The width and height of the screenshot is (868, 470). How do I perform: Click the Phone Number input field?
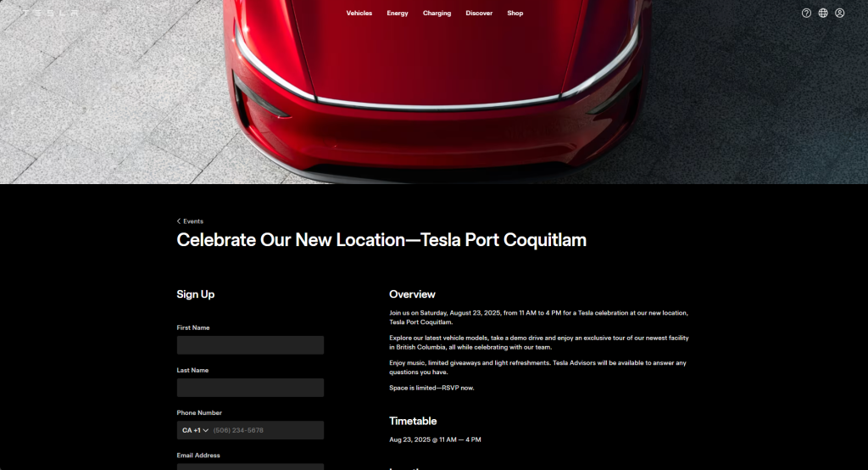click(267, 430)
